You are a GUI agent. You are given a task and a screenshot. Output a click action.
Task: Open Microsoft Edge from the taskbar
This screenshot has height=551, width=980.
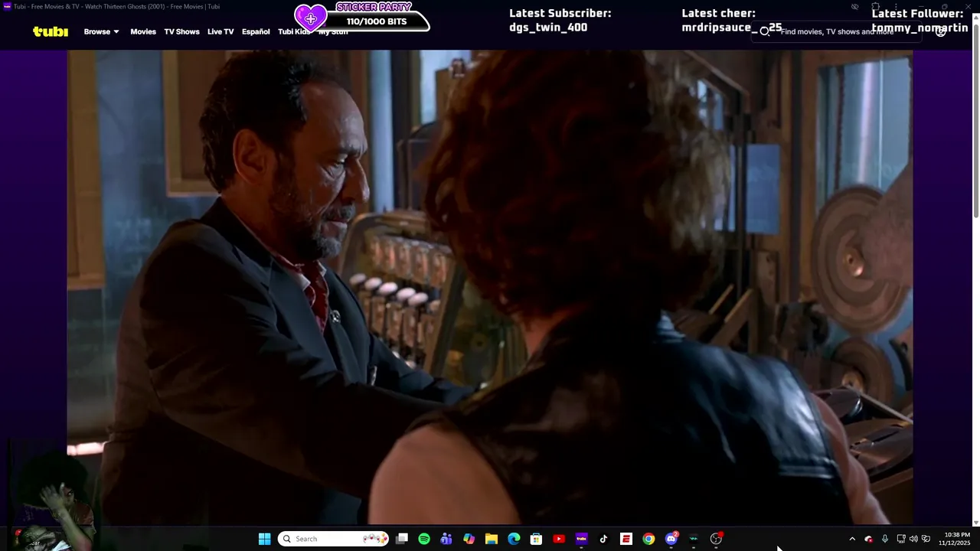coord(514,539)
